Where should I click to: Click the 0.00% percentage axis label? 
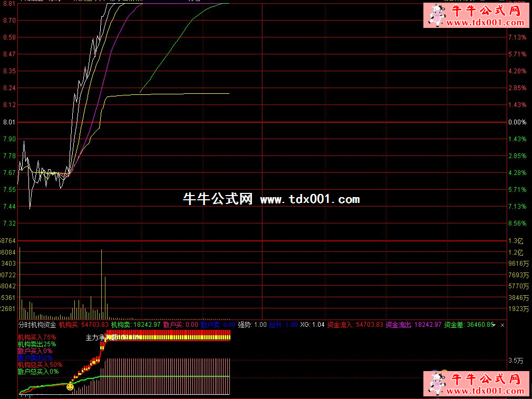pyautogui.click(x=517, y=122)
